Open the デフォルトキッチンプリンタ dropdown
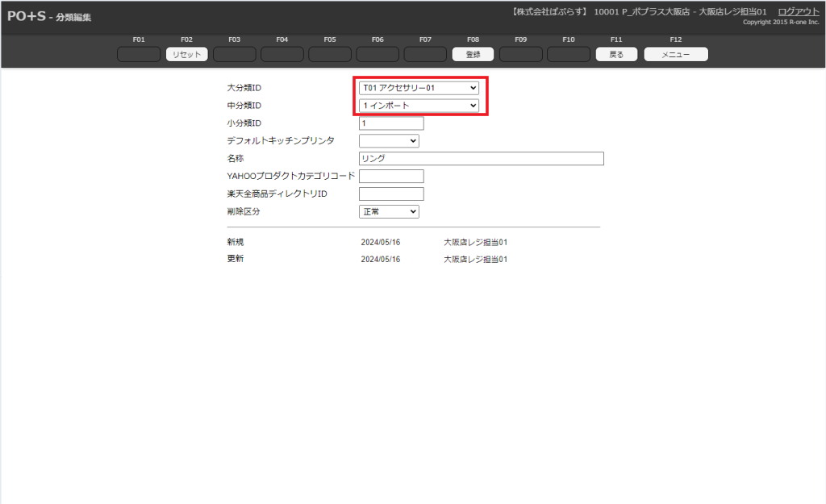This screenshot has height=504, width=826. [389, 141]
